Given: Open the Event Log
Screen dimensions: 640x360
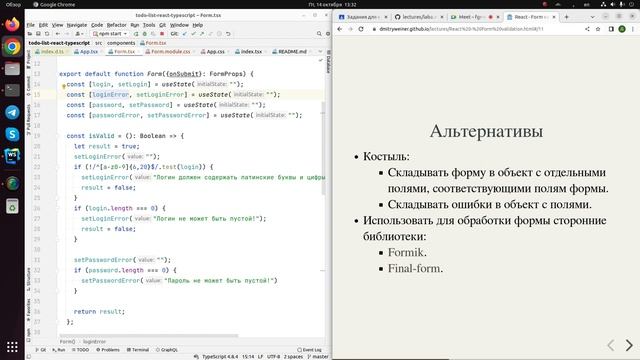Looking at the screenshot, I should click(309, 350).
